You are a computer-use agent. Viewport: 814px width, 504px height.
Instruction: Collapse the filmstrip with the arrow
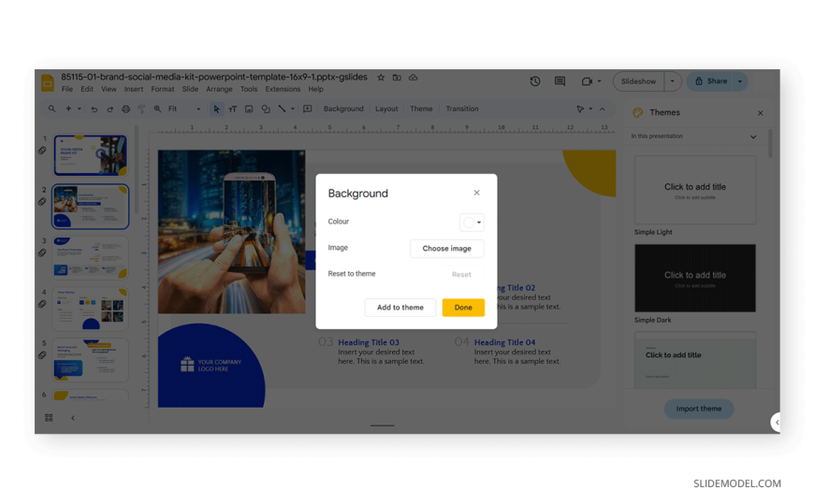point(73,418)
